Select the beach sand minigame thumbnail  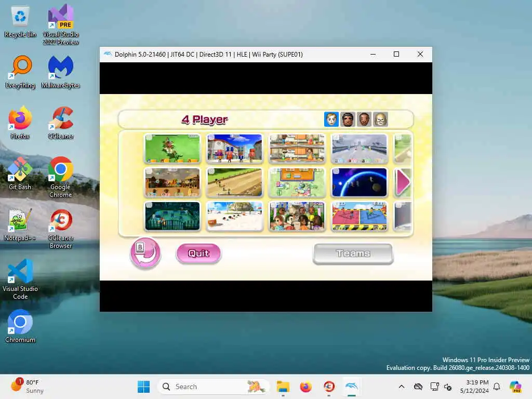pos(235,217)
